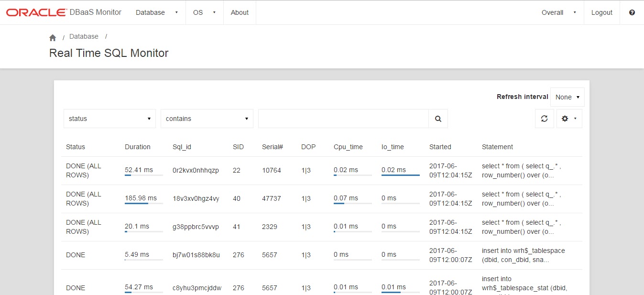Click the Logout button
644x295 pixels.
click(x=601, y=12)
